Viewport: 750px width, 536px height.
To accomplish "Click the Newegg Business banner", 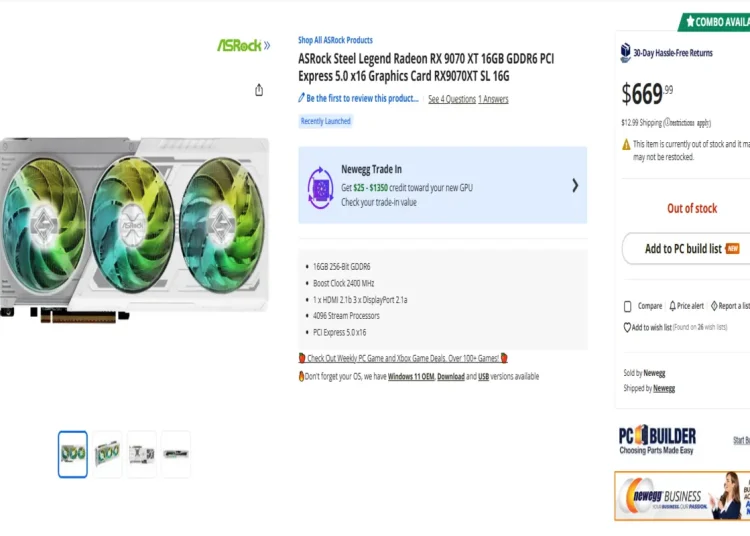I will tap(682, 496).
